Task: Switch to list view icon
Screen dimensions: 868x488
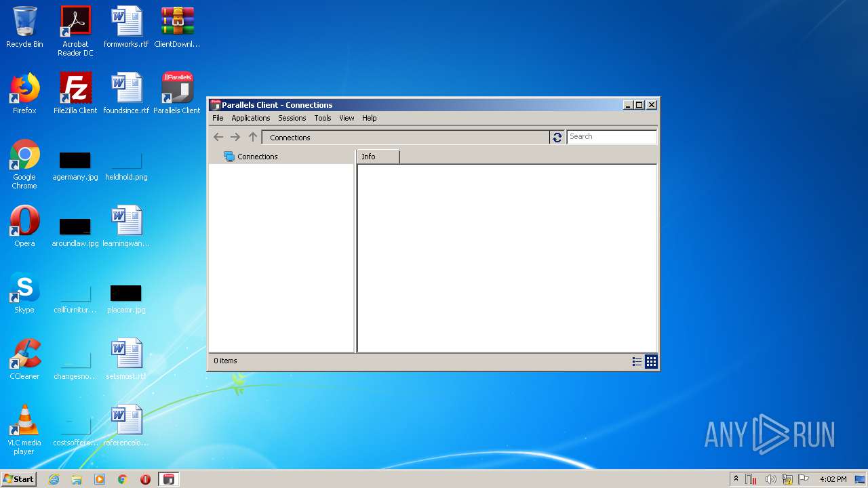Action: point(637,362)
